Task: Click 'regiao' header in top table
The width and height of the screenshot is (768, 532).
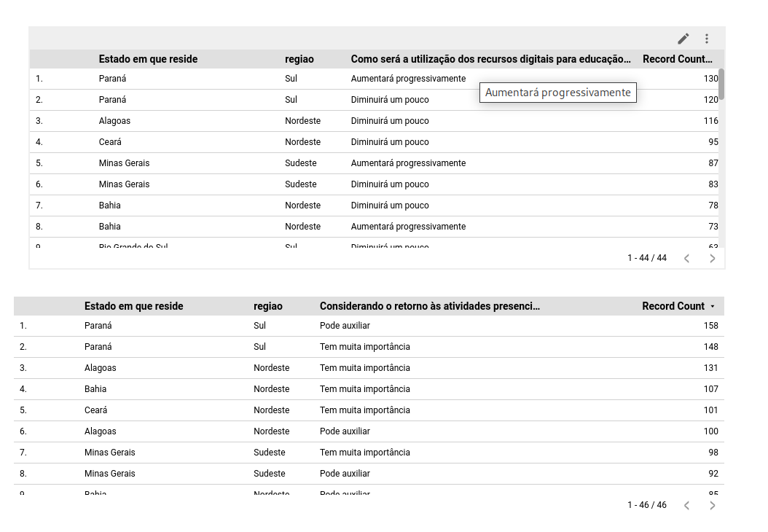Action: 299,59
